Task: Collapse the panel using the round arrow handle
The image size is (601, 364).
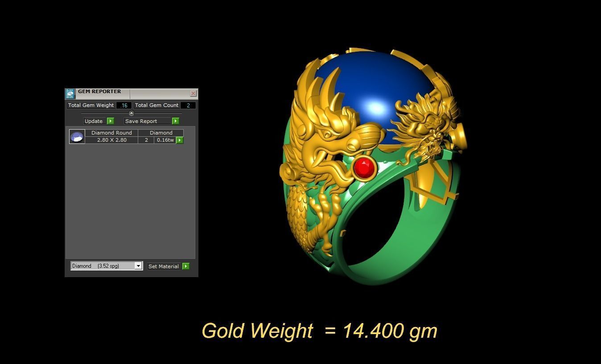Action: click(131, 113)
